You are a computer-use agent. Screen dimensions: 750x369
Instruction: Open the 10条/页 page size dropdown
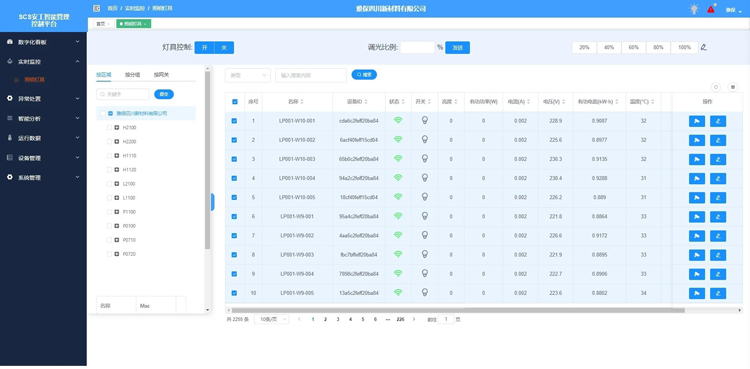271,319
